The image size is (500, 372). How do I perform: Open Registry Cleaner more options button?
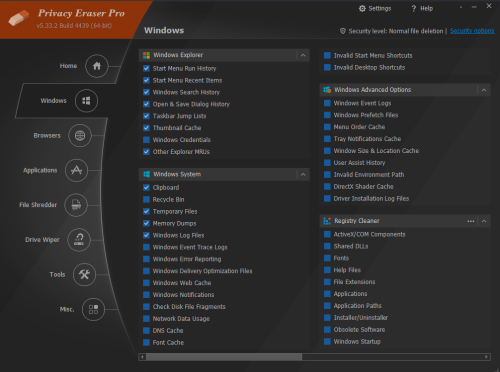coord(471,221)
